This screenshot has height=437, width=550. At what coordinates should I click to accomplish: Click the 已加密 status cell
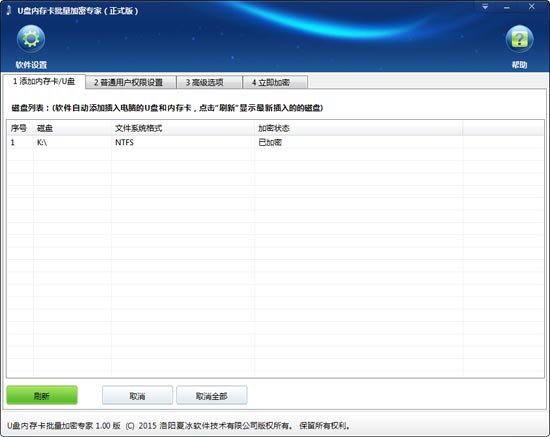click(x=270, y=142)
